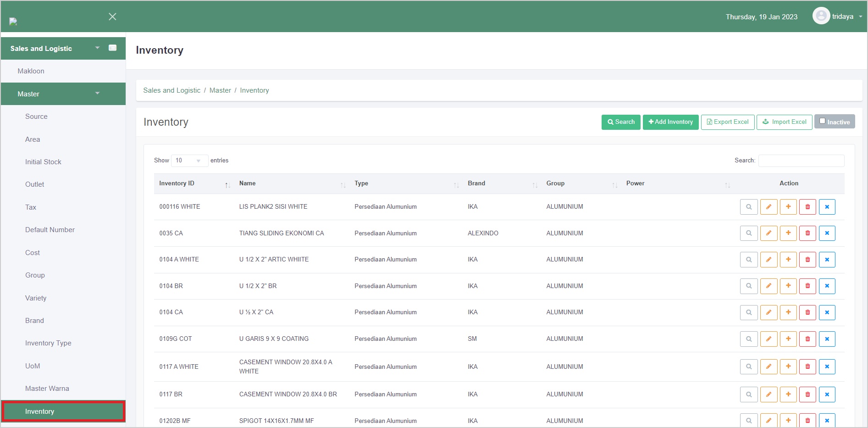Screen dimensions: 868x428
Task: Toggle the Inactive checkbox
Action: [x=823, y=122]
